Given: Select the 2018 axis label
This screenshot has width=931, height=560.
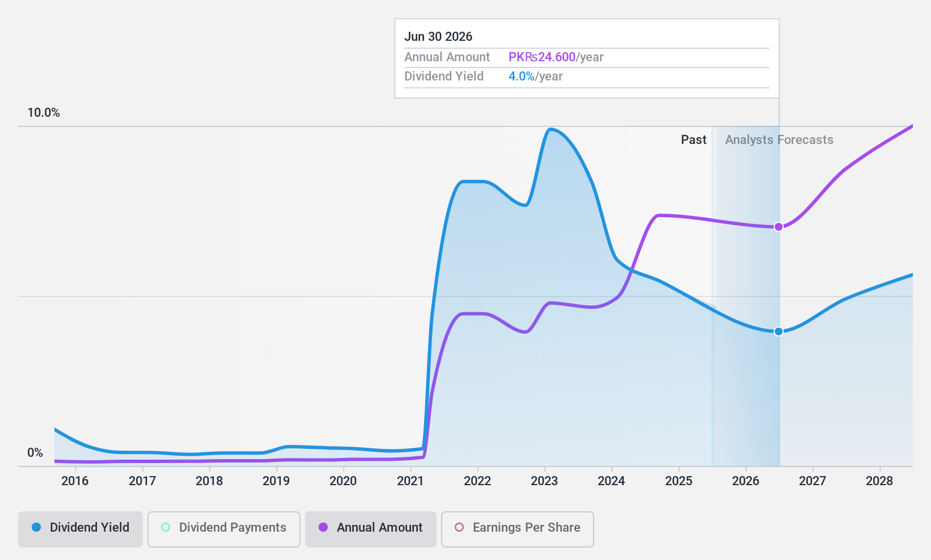Looking at the screenshot, I should click(209, 481).
